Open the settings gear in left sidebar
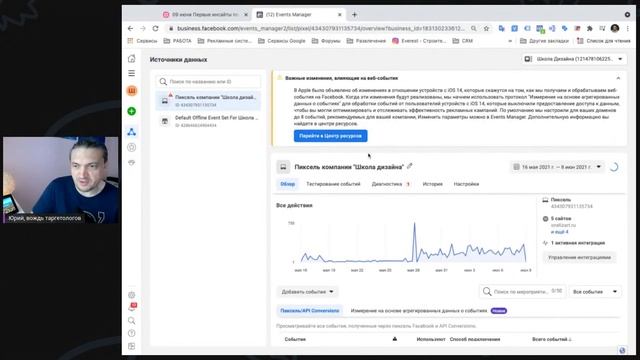 click(131, 295)
